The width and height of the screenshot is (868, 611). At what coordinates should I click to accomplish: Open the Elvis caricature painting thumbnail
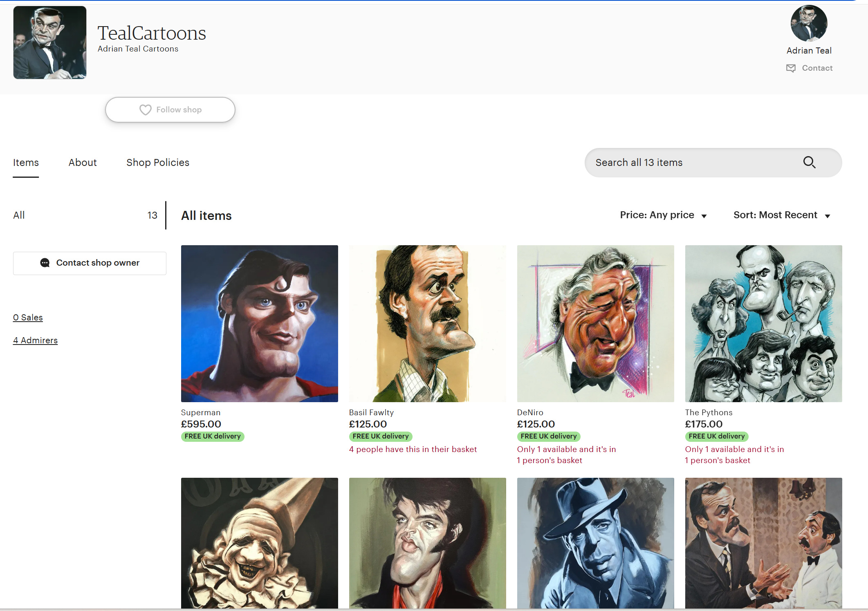[428, 543]
